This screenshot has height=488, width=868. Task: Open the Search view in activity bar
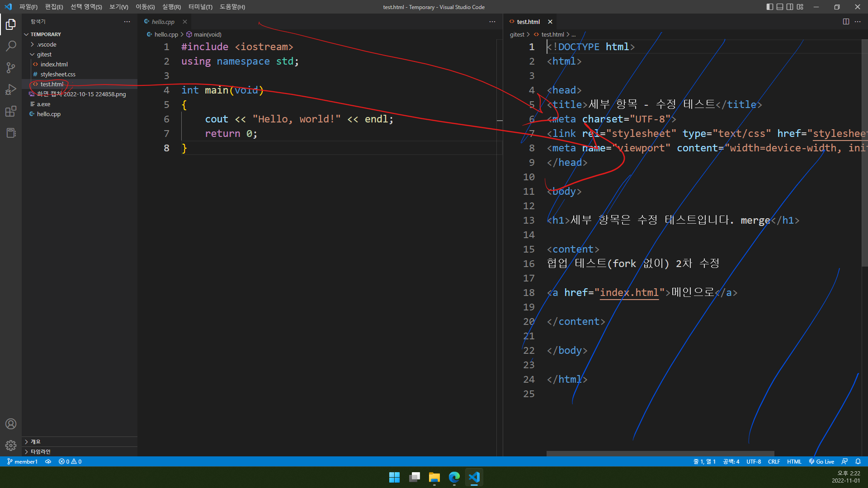click(x=11, y=46)
